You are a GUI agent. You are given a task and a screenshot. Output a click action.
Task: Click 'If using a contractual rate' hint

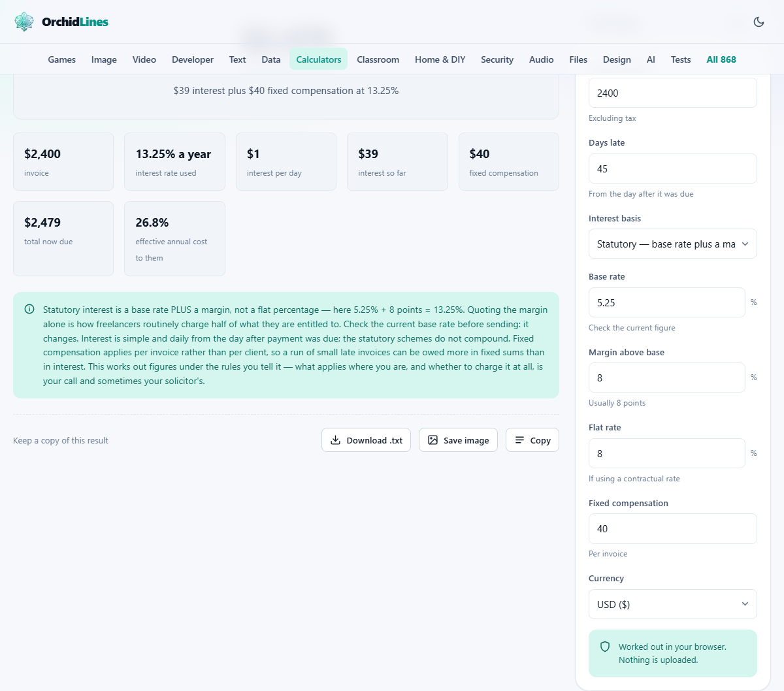pyautogui.click(x=634, y=479)
